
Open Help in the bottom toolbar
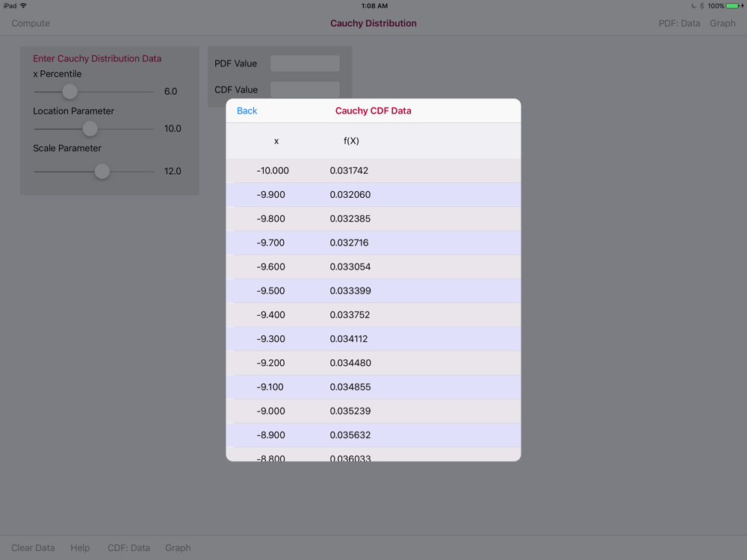pyautogui.click(x=80, y=547)
